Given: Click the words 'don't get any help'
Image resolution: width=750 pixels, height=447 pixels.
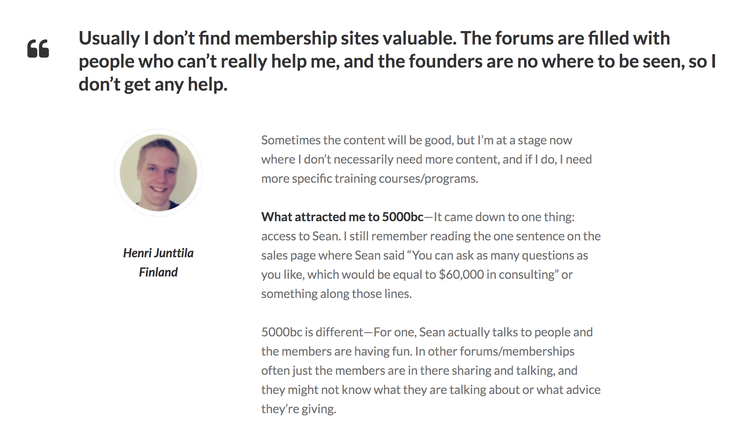Looking at the screenshot, I should click(x=153, y=84).
